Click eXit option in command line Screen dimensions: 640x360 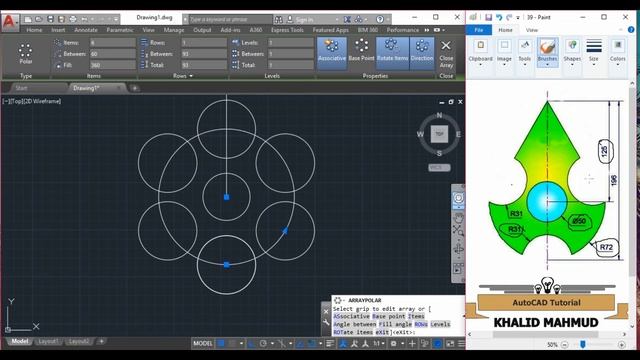tap(382, 332)
